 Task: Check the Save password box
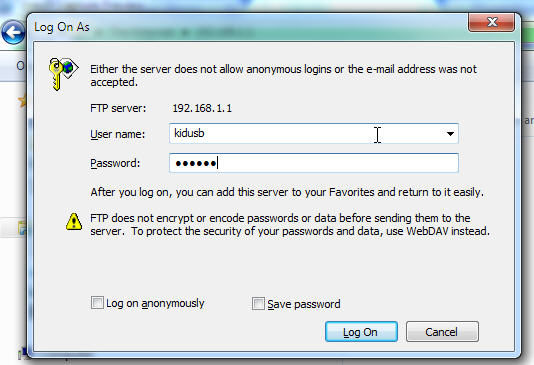pos(258,303)
